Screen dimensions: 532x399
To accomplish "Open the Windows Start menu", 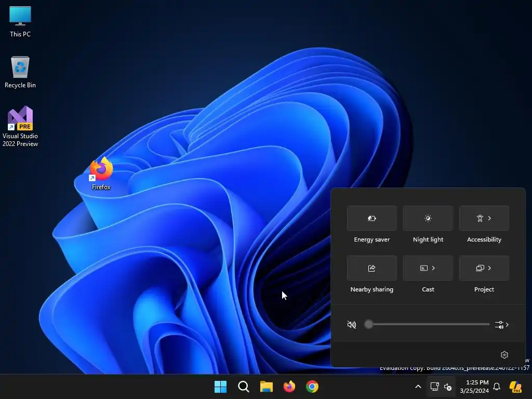I will click(x=220, y=387).
